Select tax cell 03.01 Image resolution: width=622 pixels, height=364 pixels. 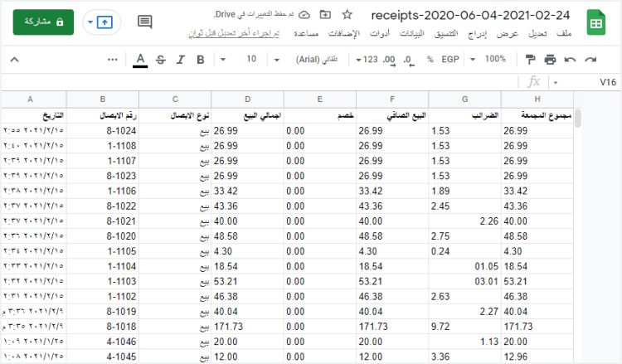click(464, 281)
